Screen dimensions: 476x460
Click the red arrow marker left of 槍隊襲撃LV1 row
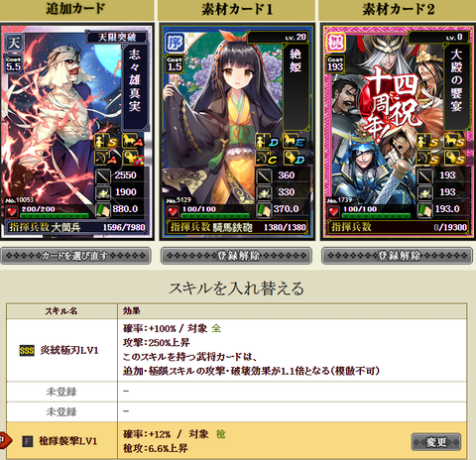coord(5,440)
